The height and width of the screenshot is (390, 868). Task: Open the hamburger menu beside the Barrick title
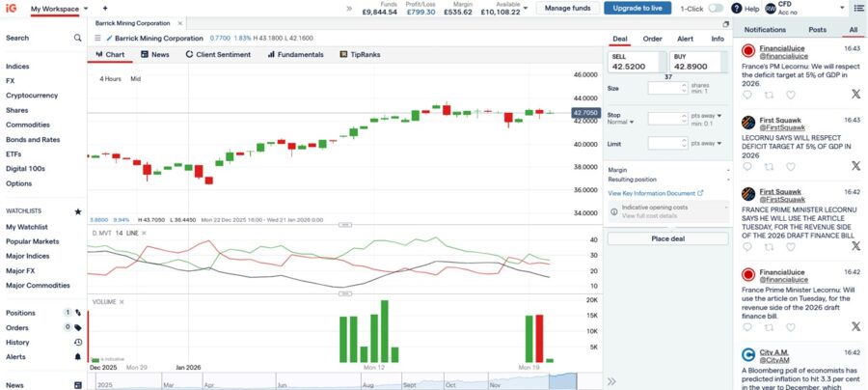point(97,39)
